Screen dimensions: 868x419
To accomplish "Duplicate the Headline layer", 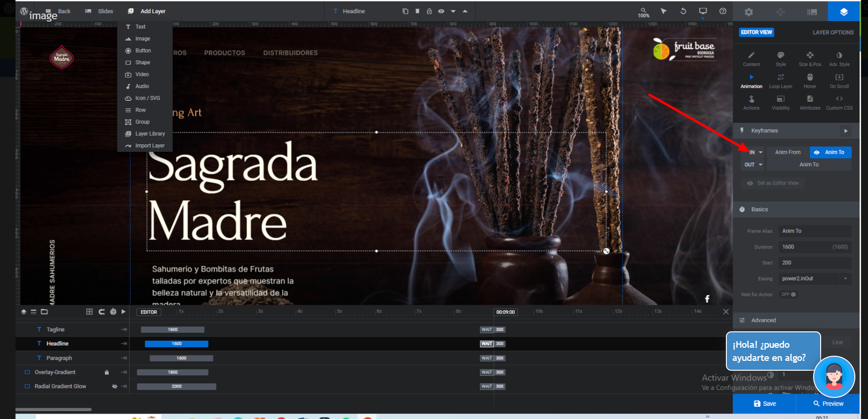I will (405, 11).
